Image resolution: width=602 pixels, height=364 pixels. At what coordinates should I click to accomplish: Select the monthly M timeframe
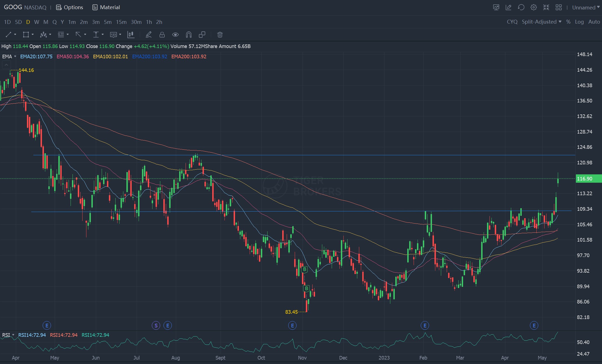pyautogui.click(x=46, y=22)
